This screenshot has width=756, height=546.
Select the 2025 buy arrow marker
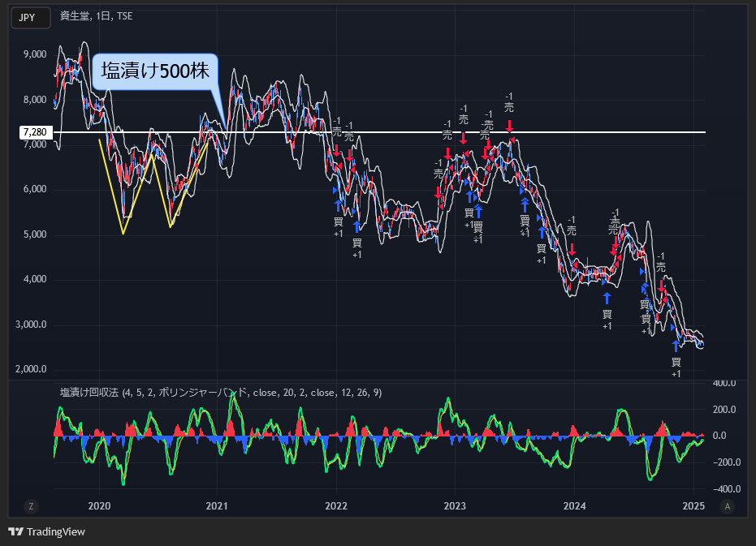676,346
